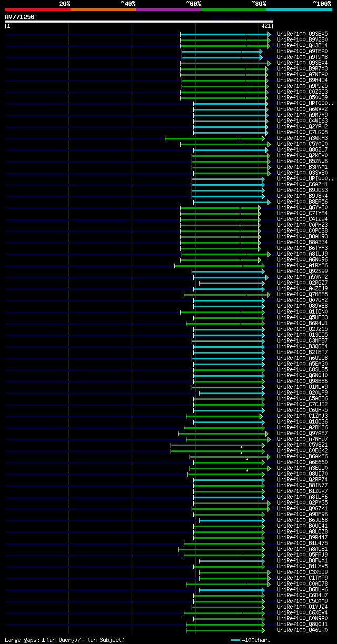Select the UniRef100_Q8G2L7 label

coord(302,149)
